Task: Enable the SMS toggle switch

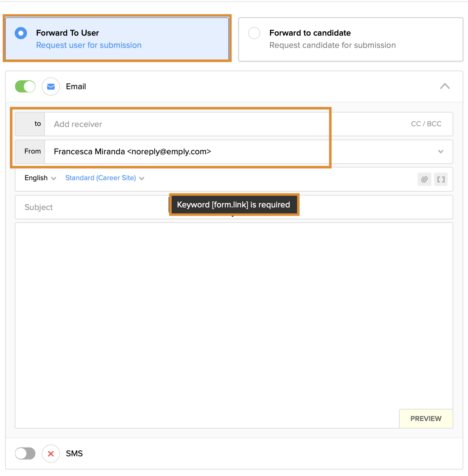Action: (25, 454)
